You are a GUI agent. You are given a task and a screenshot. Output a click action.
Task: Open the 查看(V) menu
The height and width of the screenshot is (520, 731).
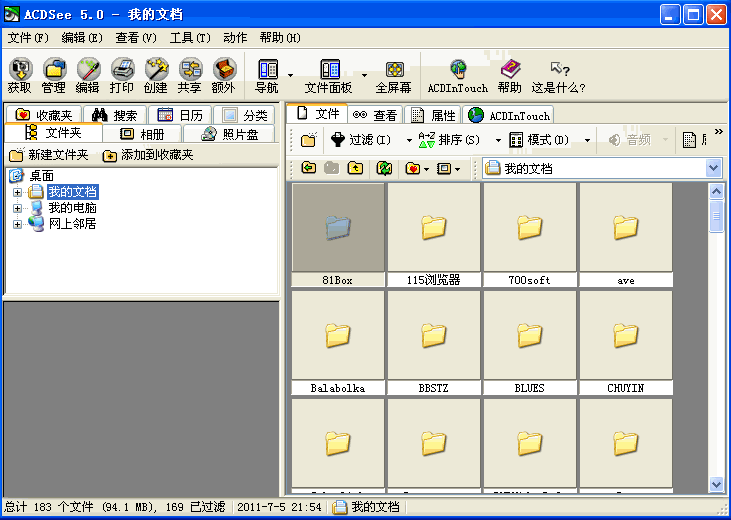click(136, 38)
